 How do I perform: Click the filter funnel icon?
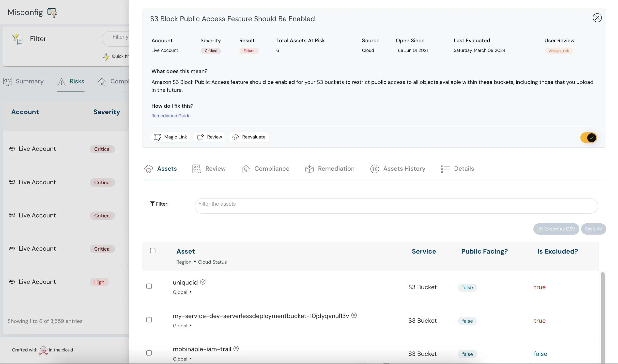click(x=17, y=39)
